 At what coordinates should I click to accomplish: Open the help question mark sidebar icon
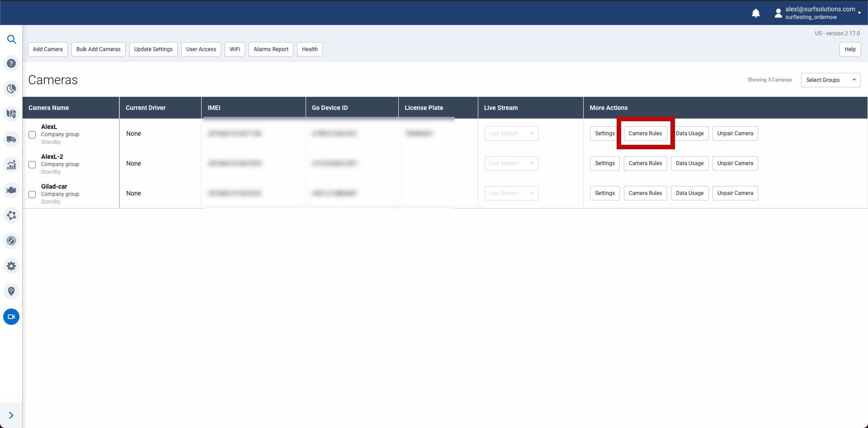tap(11, 64)
